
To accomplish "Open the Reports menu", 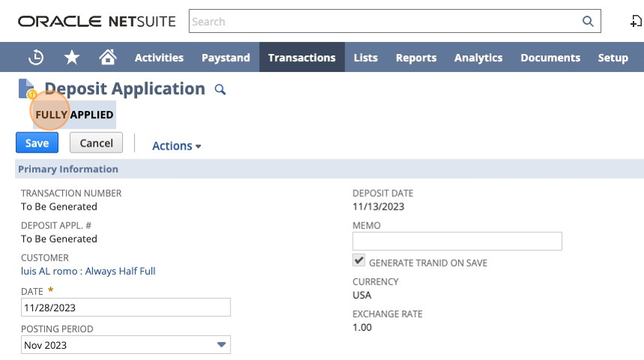I will (416, 57).
